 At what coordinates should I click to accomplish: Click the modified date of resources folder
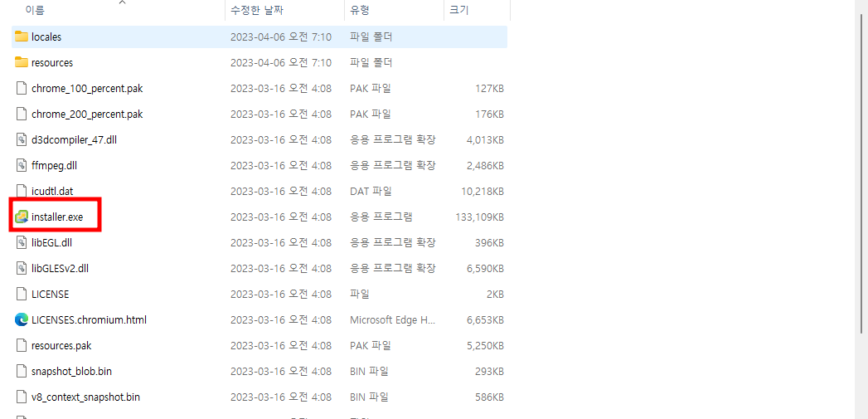tap(281, 62)
